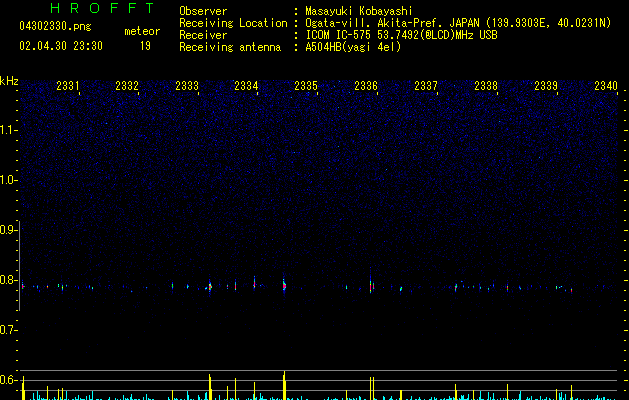Click the 0.7 kHz axis label
Image resolution: width=629 pixels, height=400 pixels.
click(x=8, y=330)
